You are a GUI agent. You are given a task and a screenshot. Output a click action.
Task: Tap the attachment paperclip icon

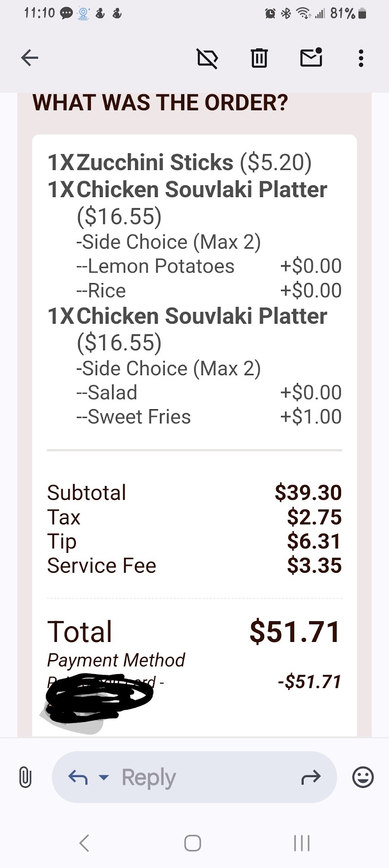(25, 778)
